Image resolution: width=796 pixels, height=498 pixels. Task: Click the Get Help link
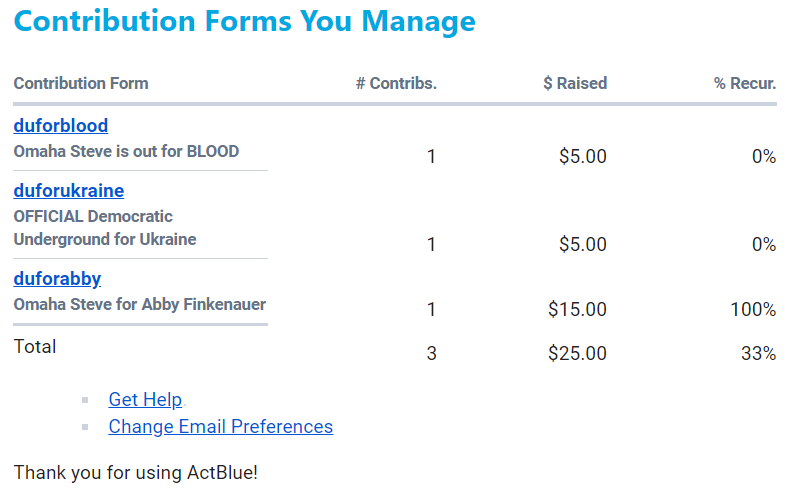[x=145, y=400]
